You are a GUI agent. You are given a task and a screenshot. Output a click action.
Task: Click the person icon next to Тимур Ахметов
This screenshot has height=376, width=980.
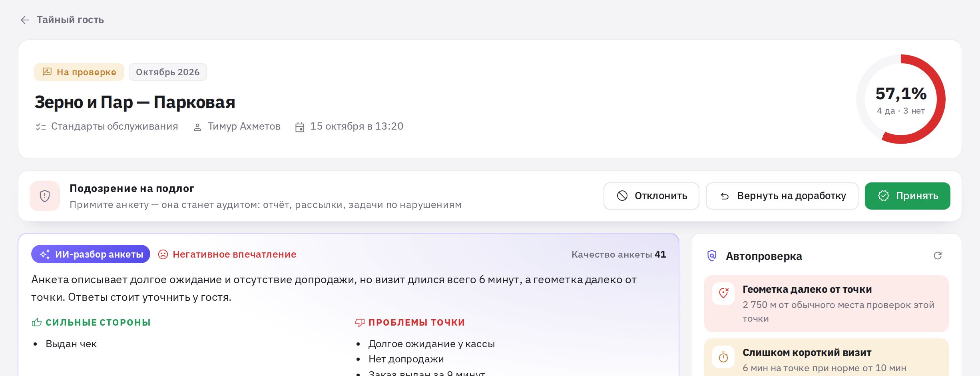pyautogui.click(x=197, y=127)
